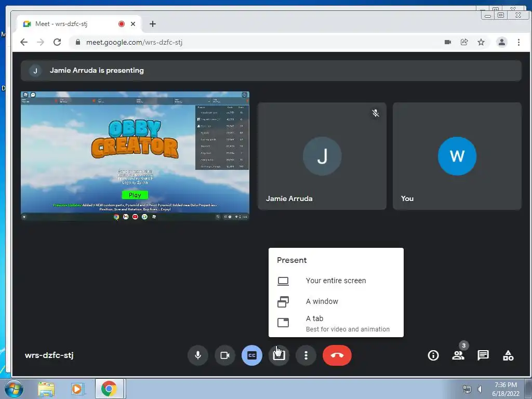Open Windows Media Player from taskbar
532x399 pixels.
coord(77,389)
